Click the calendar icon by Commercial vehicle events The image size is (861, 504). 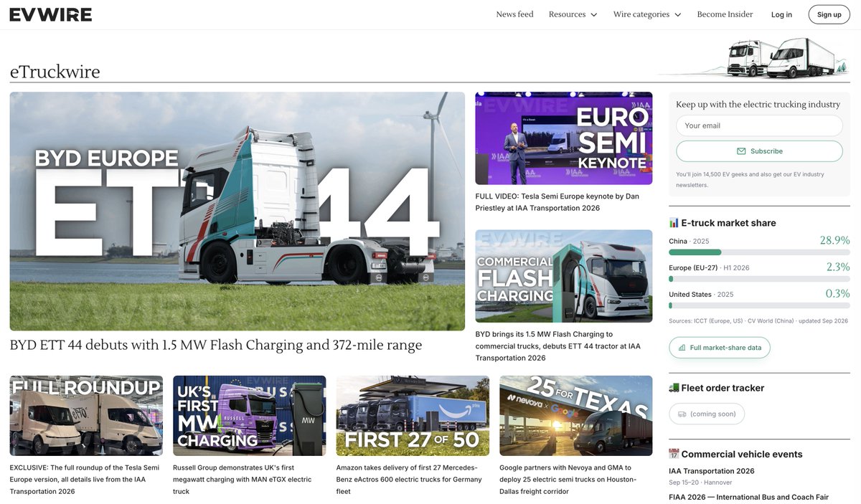coord(674,454)
